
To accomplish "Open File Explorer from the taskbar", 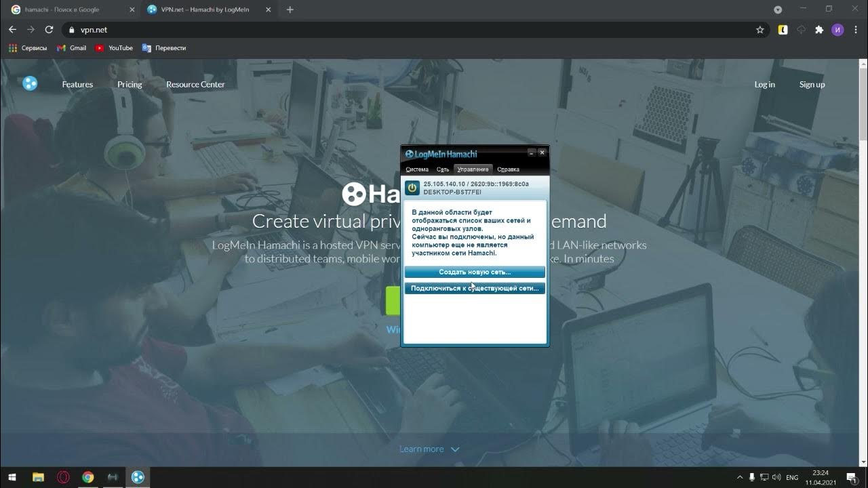I will point(38,477).
